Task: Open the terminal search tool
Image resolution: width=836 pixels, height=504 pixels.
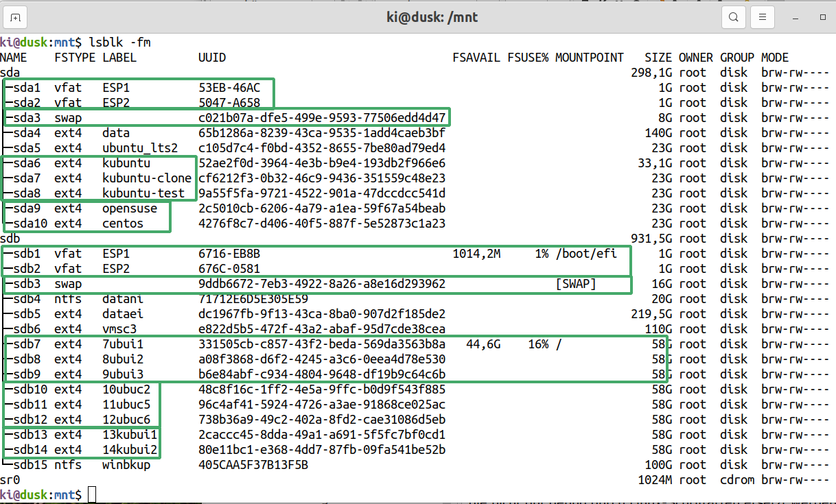Action: pyautogui.click(x=734, y=16)
